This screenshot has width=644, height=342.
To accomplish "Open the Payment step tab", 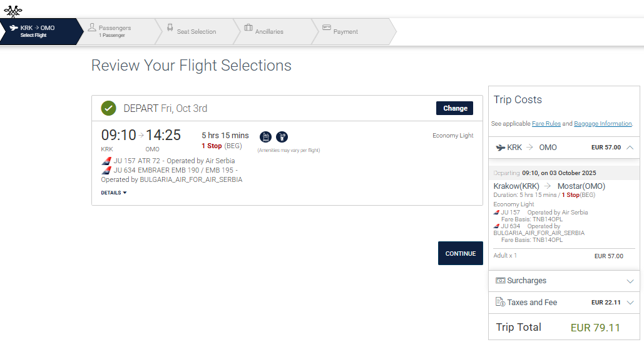I will (x=354, y=32).
